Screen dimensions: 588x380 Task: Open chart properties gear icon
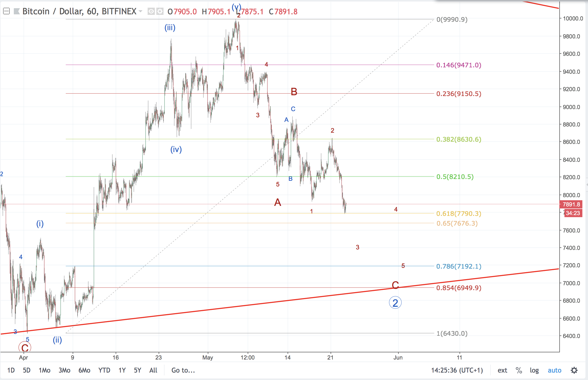(574, 370)
